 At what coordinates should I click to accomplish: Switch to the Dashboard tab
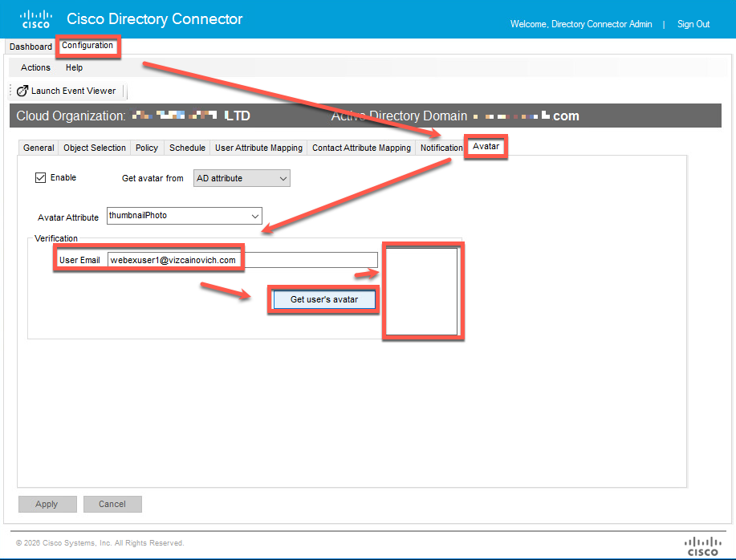click(x=30, y=47)
